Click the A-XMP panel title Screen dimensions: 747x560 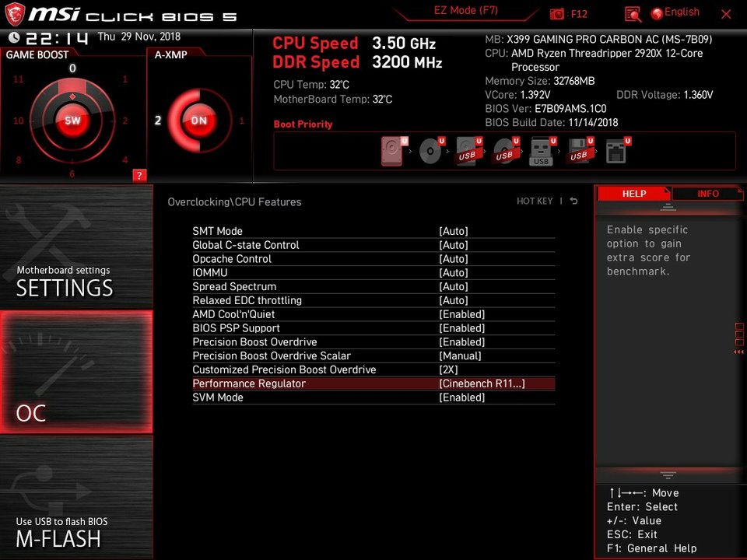click(170, 54)
